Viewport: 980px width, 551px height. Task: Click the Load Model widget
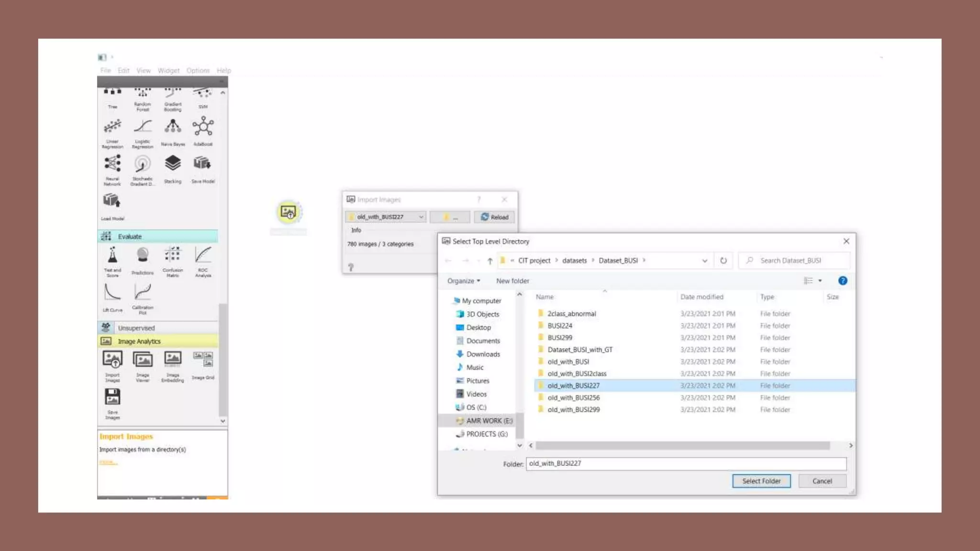[x=112, y=206]
